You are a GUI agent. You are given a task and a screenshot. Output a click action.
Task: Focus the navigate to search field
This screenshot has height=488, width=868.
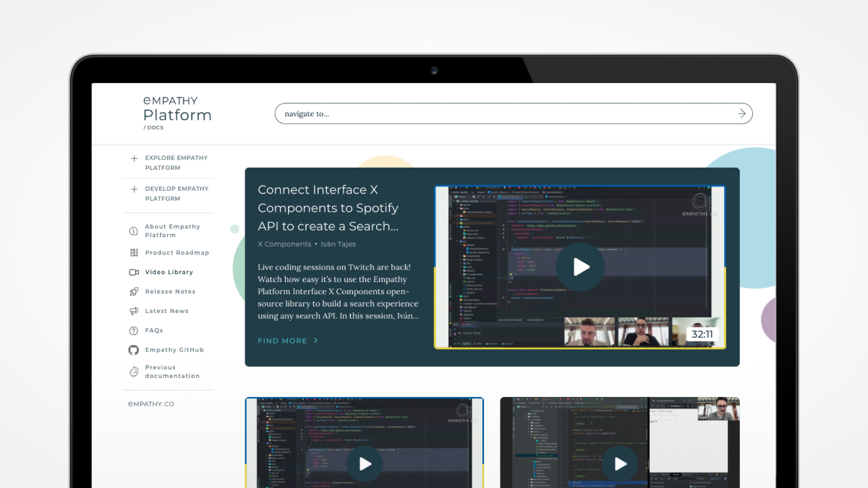point(514,114)
